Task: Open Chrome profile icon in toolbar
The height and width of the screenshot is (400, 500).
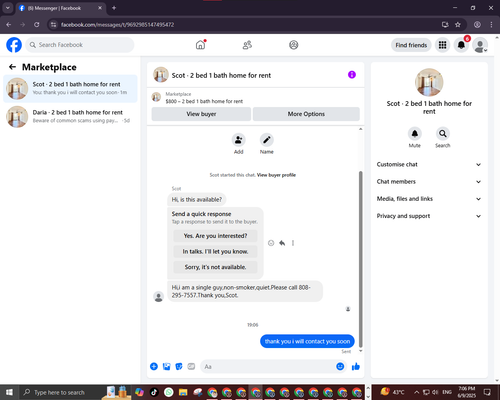Action: [477, 25]
